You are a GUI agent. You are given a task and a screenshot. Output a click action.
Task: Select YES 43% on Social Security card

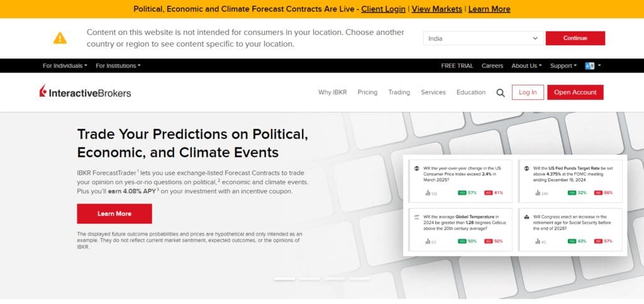(x=577, y=241)
